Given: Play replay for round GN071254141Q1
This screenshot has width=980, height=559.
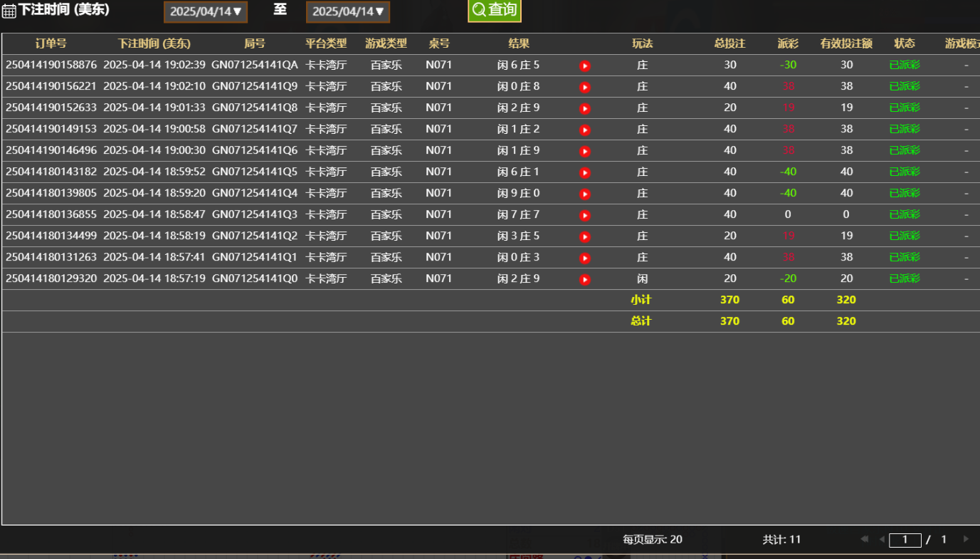Looking at the screenshot, I should (x=585, y=258).
